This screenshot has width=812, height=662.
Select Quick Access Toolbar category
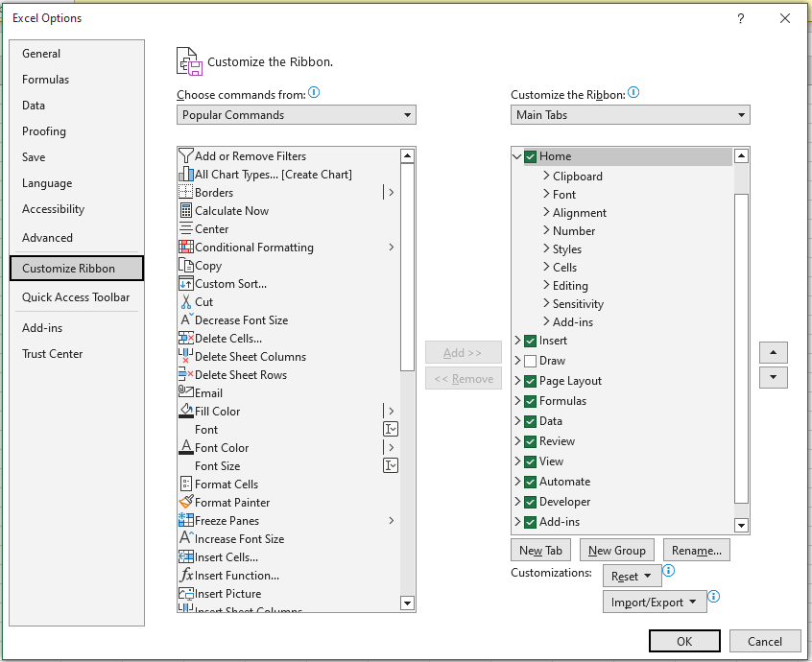pyautogui.click(x=76, y=297)
